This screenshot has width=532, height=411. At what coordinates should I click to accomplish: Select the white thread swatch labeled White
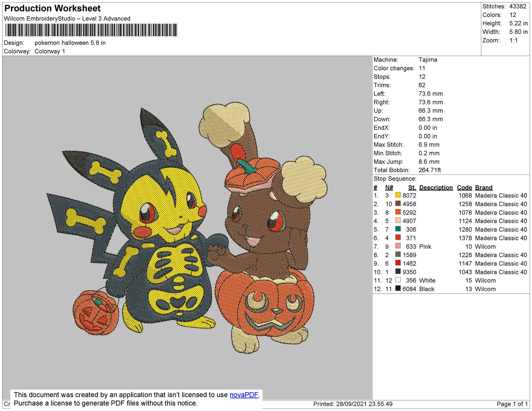398,280
